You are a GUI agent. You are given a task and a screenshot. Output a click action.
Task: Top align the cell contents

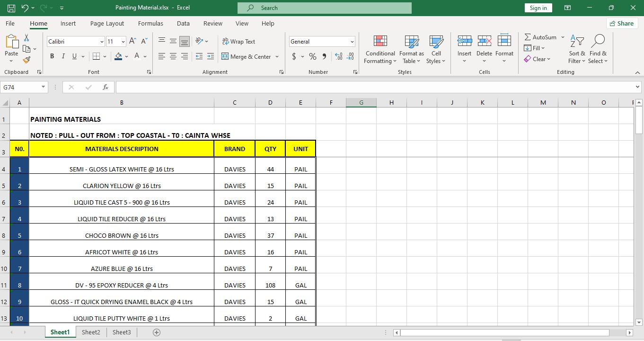[162, 41]
